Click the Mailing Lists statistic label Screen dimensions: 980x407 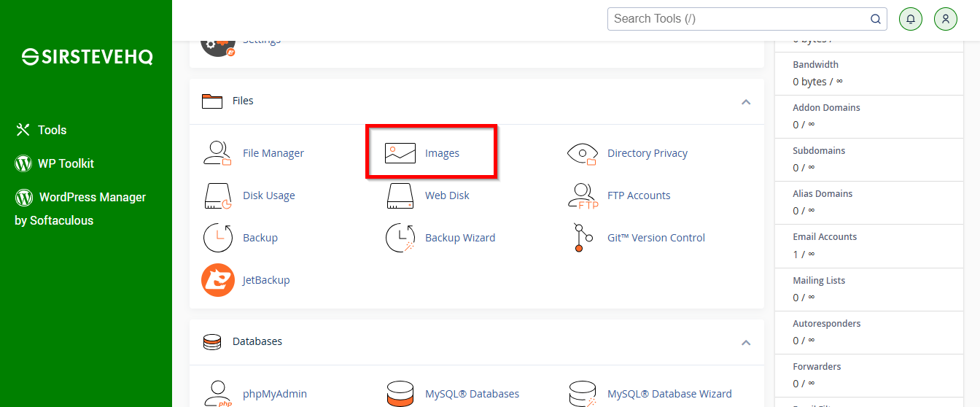820,280
